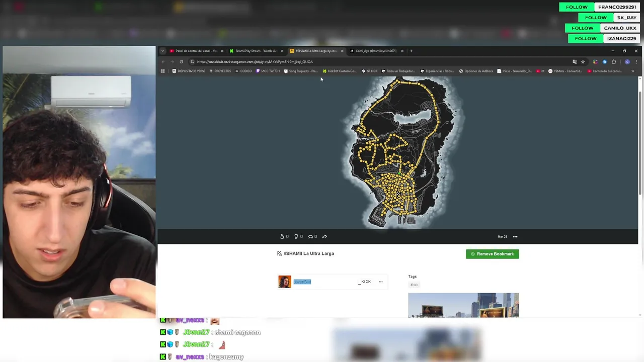
Task: Click the job screenshot thumbnail
Action: pos(463,305)
